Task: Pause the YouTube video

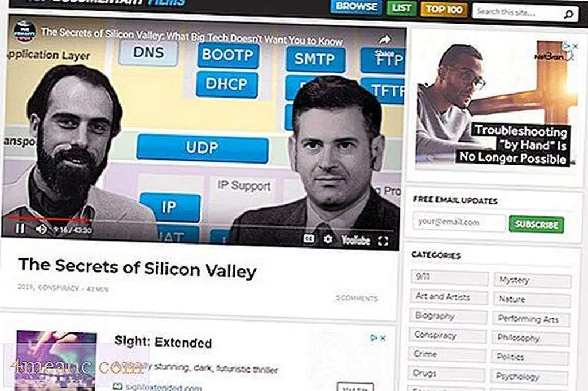Action: pos(20,227)
